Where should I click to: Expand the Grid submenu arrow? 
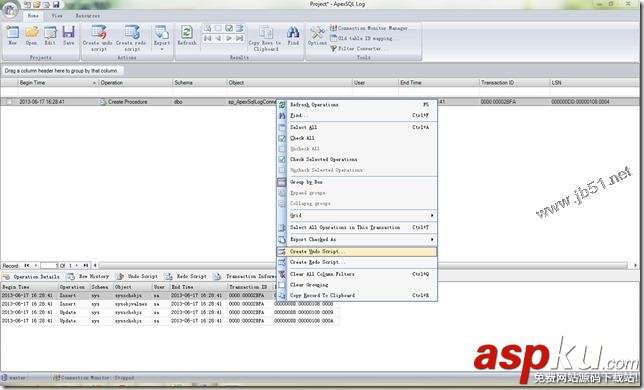(432, 215)
